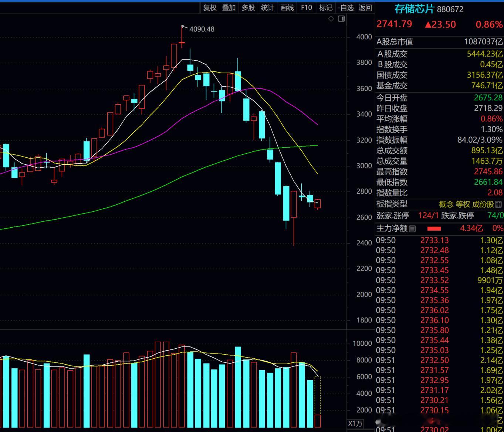Image resolution: width=504 pixels, height=432 pixels.
Task: Click the 涨家.涨停 count 124/1
Action: [428, 215]
